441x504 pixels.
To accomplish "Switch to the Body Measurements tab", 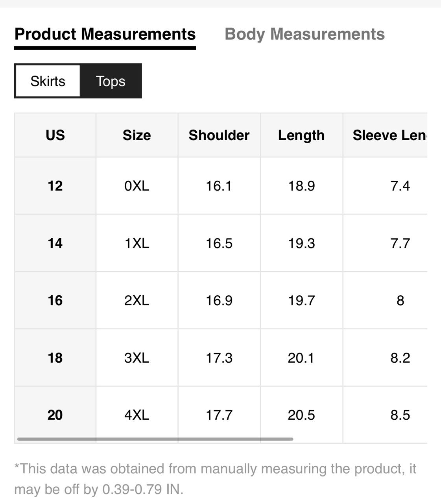I will (304, 34).
